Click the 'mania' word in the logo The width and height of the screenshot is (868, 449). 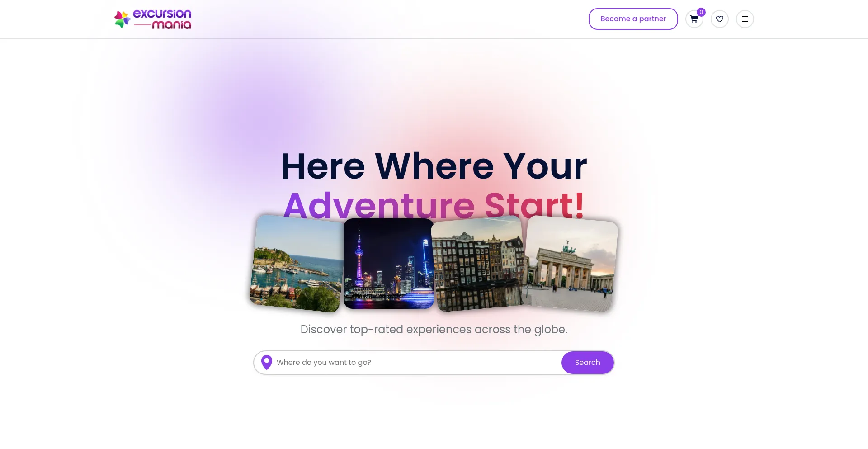[x=172, y=25]
